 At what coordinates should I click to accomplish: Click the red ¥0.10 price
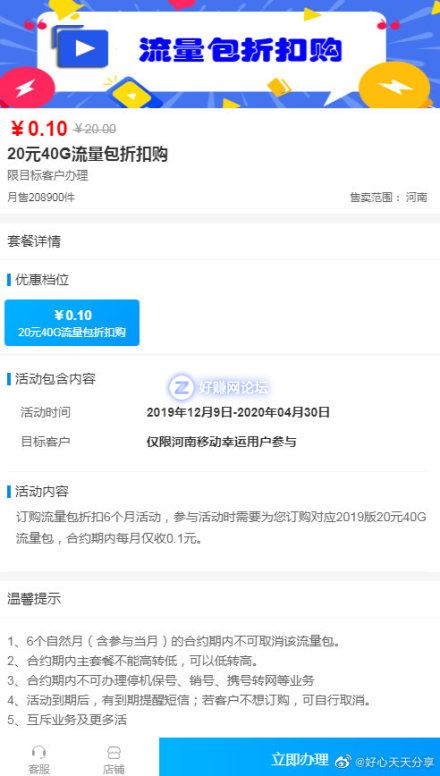(39, 129)
